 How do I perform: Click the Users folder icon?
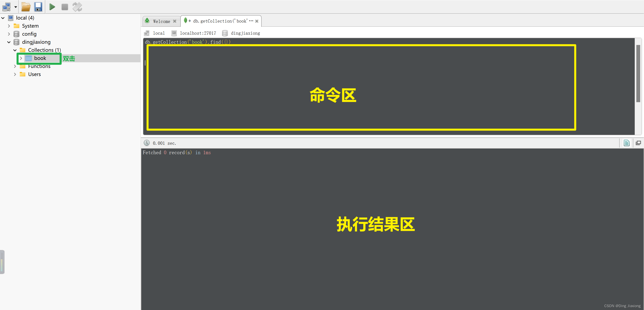pos(23,74)
